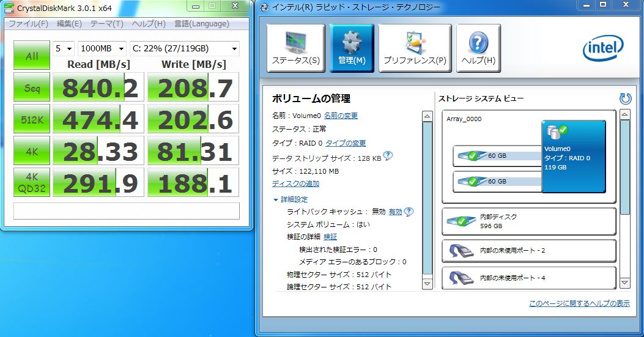Start the 4K benchmark test
Viewport: 644px width, 337px height.
(32, 150)
